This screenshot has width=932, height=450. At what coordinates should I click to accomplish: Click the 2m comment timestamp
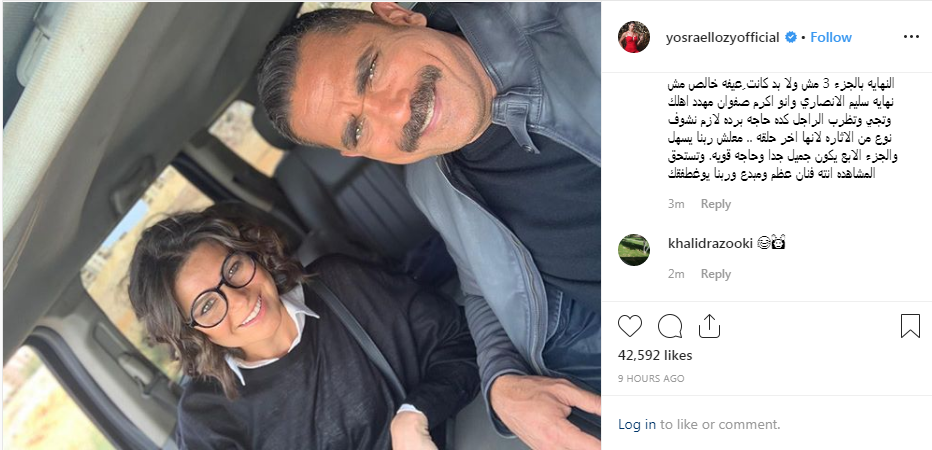point(676,274)
